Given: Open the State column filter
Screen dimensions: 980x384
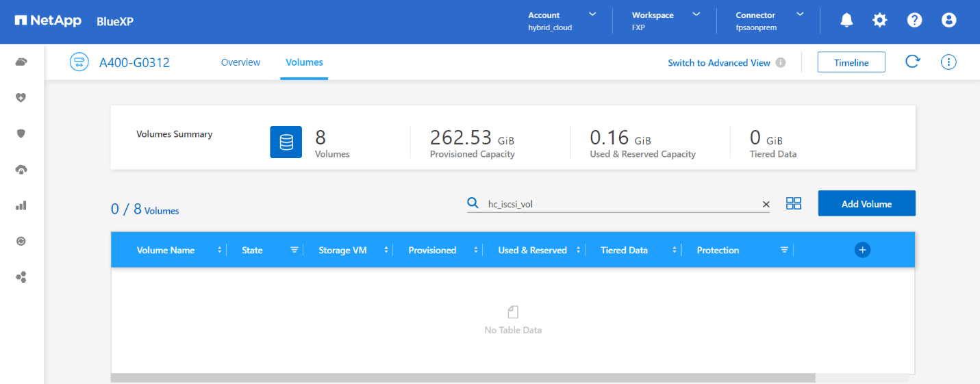Looking at the screenshot, I should [294, 251].
